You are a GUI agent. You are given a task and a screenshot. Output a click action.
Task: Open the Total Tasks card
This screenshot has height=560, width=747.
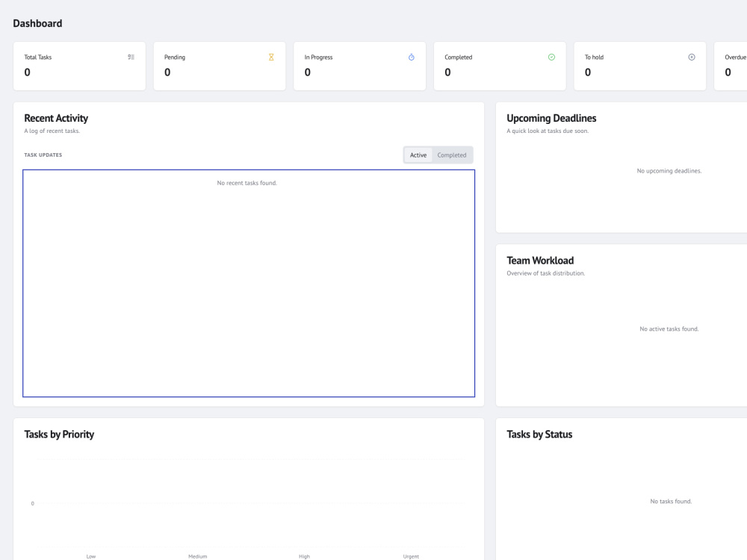pyautogui.click(x=80, y=66)
